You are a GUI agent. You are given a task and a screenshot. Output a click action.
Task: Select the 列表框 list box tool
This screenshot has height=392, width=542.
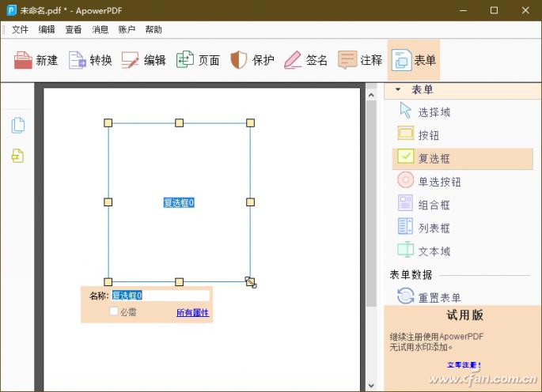[x=406, y=227]
